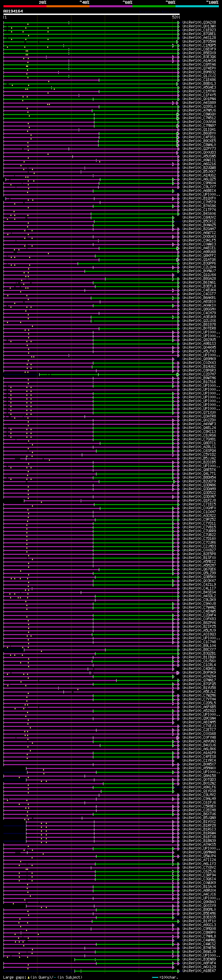Select hit UniRef100_C4EUK4
Image resolution: width=222 pixels, height=980 pixels.
click(x=199, y=290)
